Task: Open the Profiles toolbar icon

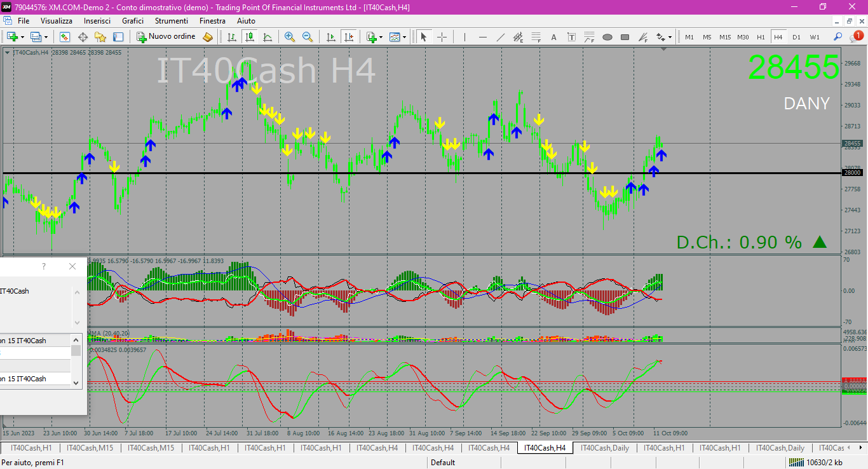Action: coord(36,37)
